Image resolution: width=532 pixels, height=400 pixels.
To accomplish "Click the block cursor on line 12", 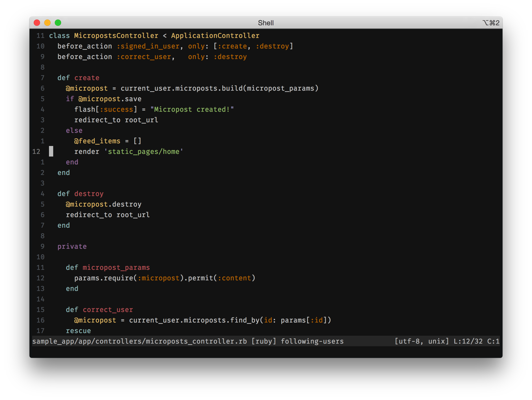I will [51, 152].
